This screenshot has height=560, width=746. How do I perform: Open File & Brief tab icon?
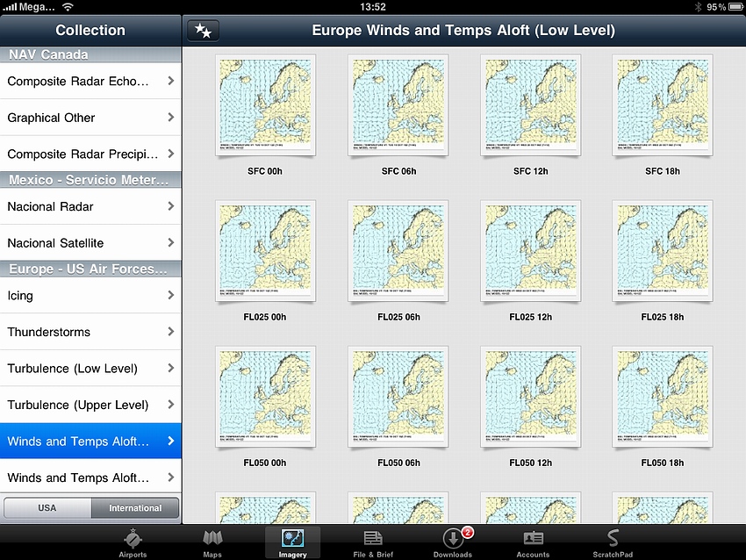[373, 539]
